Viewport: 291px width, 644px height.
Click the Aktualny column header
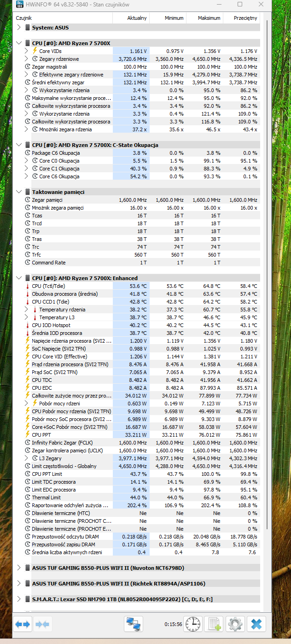point(131,18)
